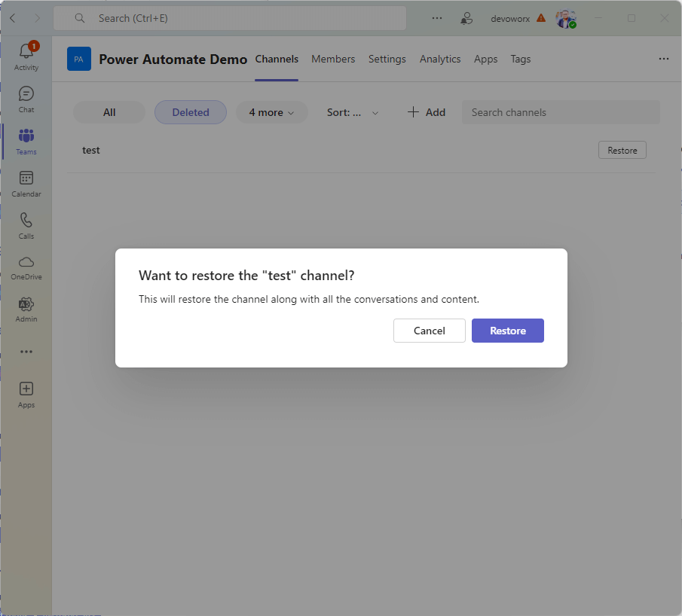682x616 pixels.
Task: Open the profile picture avatar
Action: coord(565,19)
